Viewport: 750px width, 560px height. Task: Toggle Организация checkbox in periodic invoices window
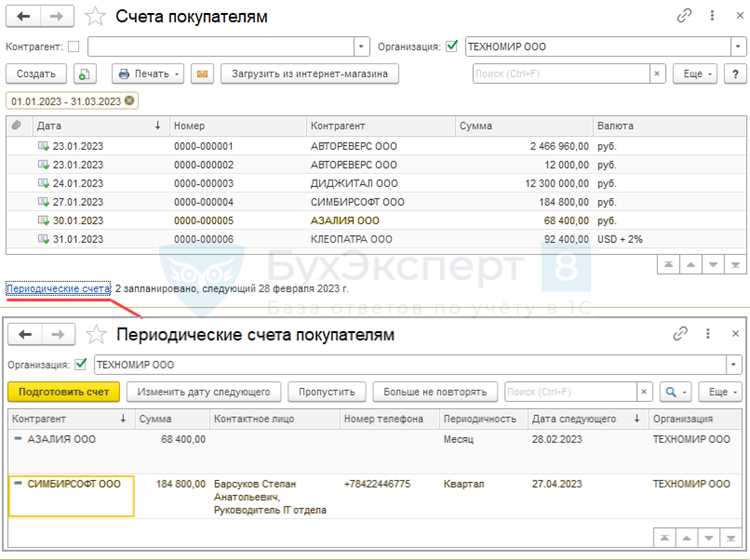pyautogui.click(x=81, y=364)
